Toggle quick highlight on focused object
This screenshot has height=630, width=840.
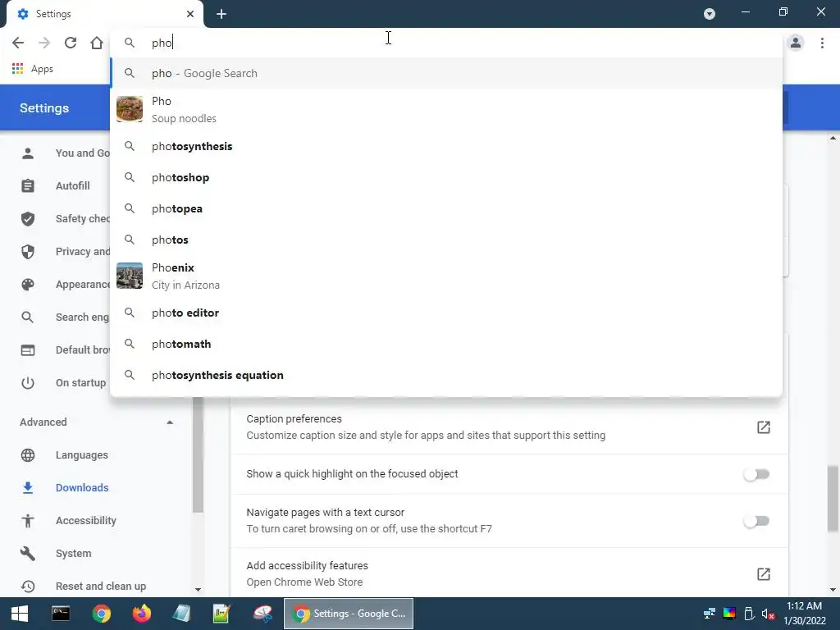click(x=756, y=474)
